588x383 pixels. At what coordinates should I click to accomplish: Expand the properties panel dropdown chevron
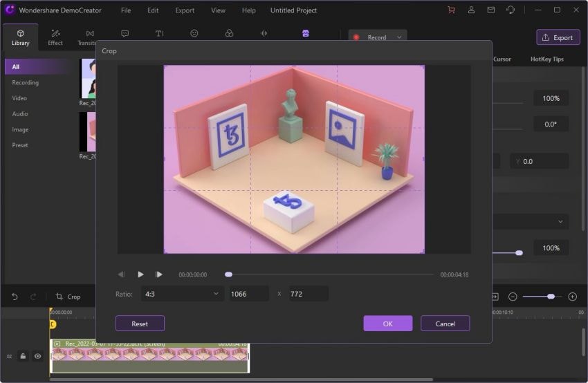point(560,221)
